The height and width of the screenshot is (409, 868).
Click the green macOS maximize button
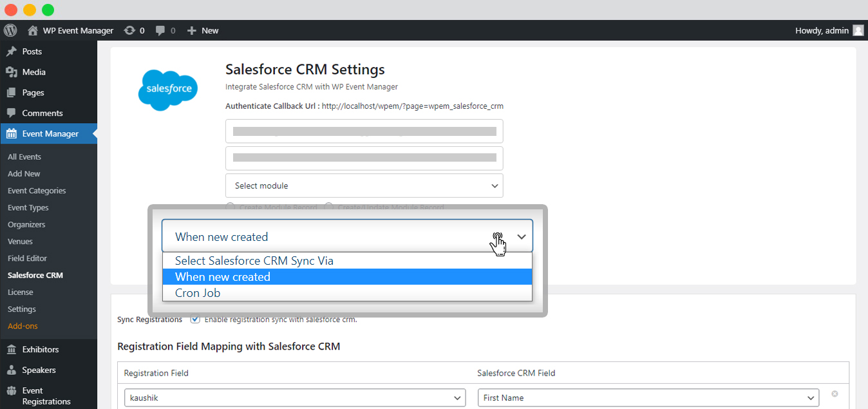(x=48, y=10)
